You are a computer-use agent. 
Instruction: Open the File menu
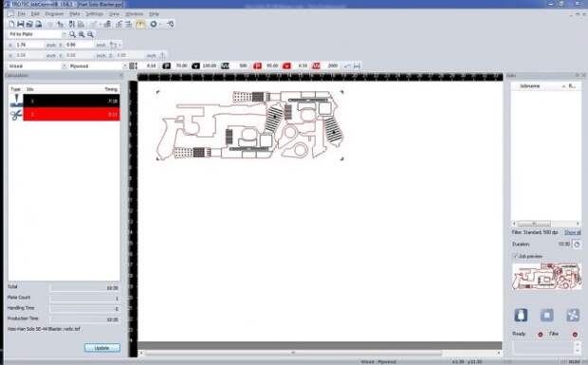click(22, 14)
